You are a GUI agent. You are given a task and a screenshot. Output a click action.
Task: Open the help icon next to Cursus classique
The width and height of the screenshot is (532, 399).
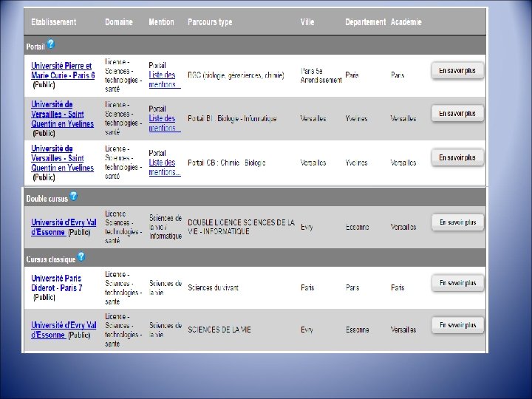coord(81,257)
